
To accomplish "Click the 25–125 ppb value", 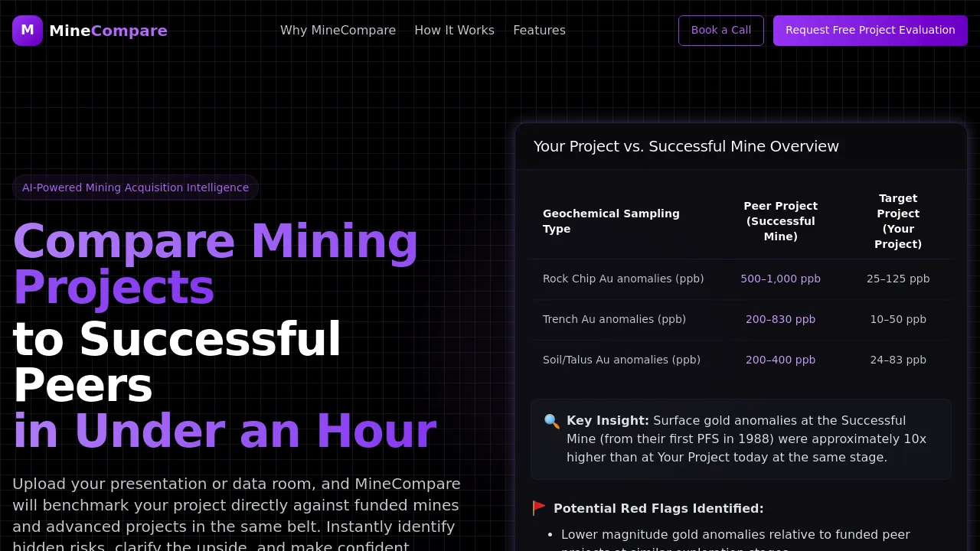I will pos(898,279).
